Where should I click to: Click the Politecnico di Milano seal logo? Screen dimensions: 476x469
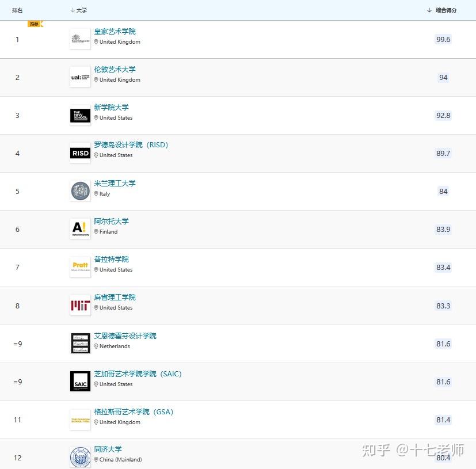tap(80, 191)
